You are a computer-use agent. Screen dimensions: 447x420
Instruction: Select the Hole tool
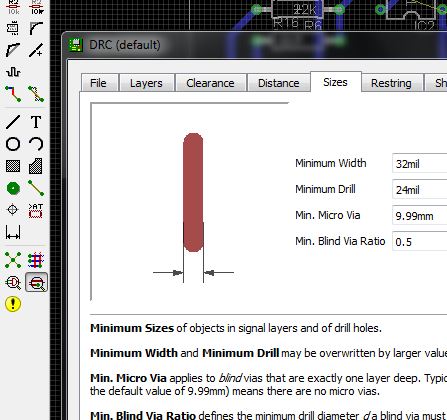pyautogui.click(x=13, y=210)
